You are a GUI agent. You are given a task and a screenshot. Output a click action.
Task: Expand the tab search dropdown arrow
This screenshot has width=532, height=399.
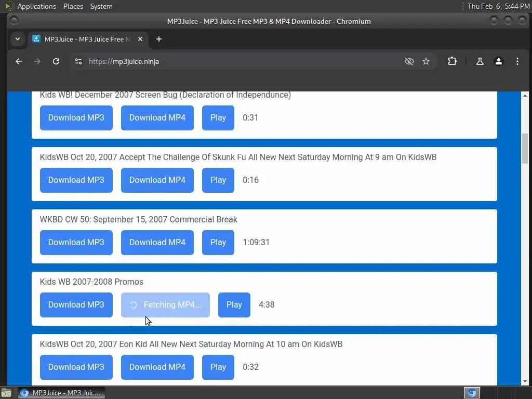pyautogui.click(x=18, y=39)
